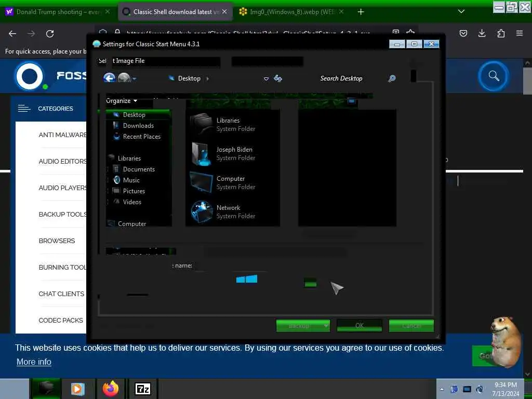Image resolution: width=532 pixels, height=399 pixels.
Task: Select Desktop in the navigation pane
Action: point(134,115)
